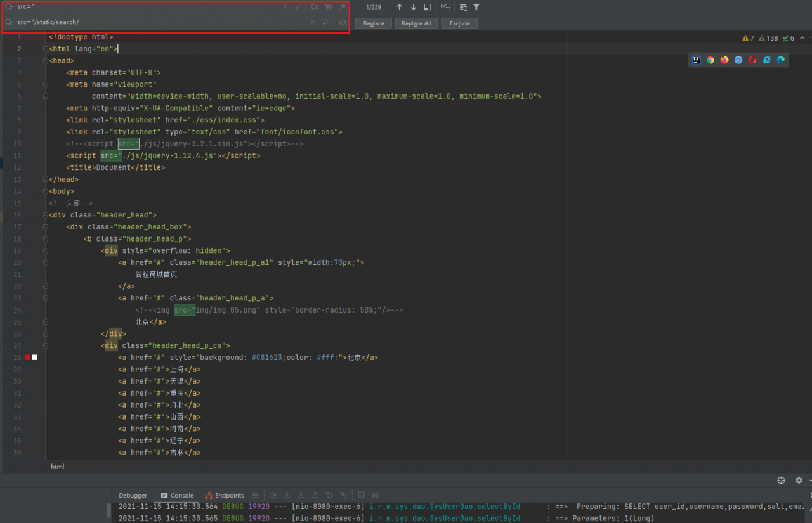Jump to previous search occurrence arrow
This screenshot has width=812, height=523.
pos(399,7)
